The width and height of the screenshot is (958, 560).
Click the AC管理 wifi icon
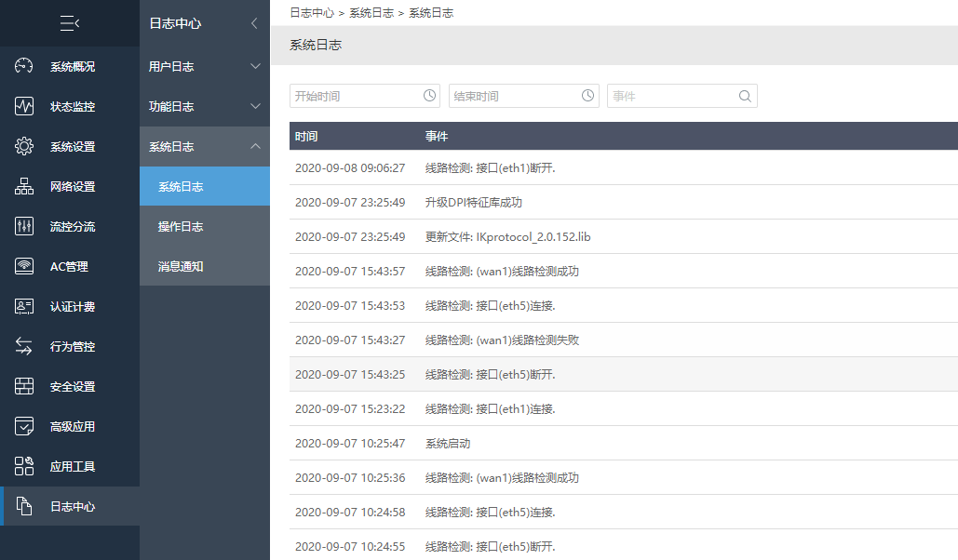point(24,266)
